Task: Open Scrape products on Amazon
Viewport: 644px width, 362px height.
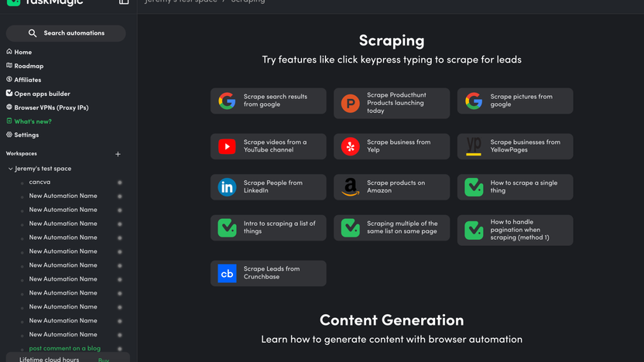Action: [x=392, y=187]
